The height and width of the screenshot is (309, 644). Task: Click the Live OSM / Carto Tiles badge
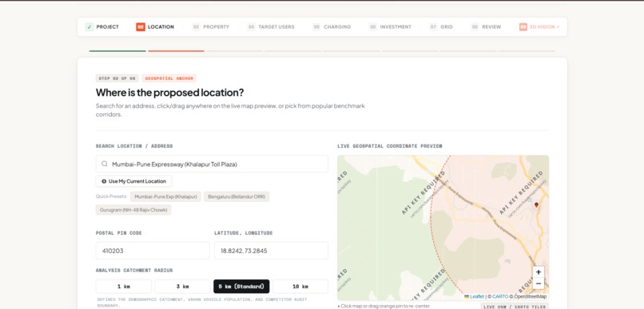(515, 307)
